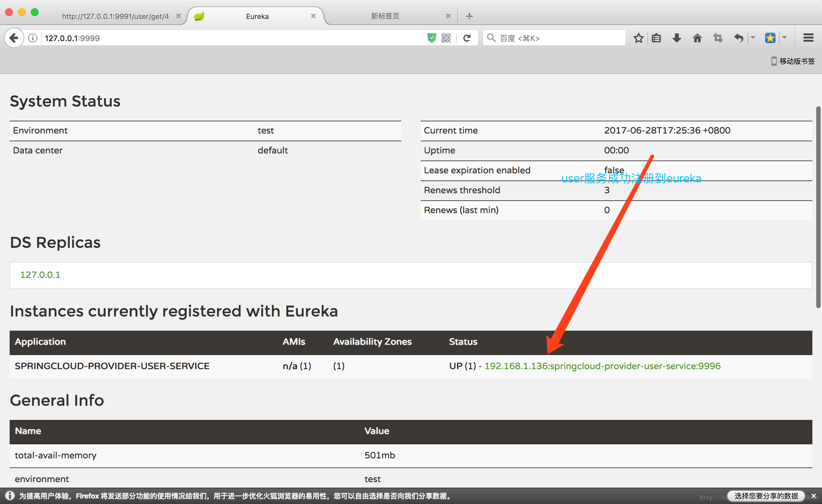
Task: Go back using the back arrow button
Action: pyautogui.click(x=14, y=38)
